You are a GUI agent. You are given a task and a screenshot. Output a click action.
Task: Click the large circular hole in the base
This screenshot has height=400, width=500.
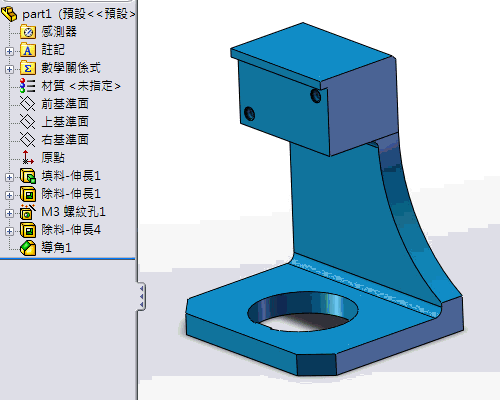coord(303,312)
